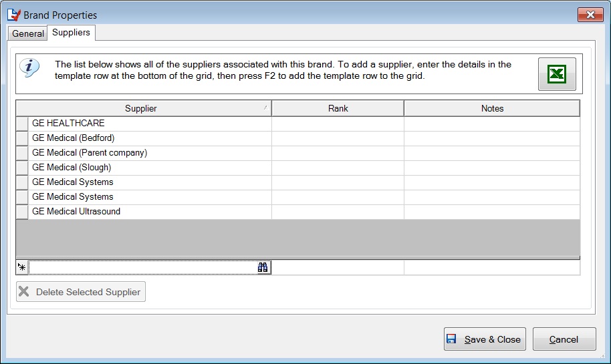Viewport: 611px width, 364px height.
Task: Cancel the Brand Properties dialog
Action: coord(564,339)
